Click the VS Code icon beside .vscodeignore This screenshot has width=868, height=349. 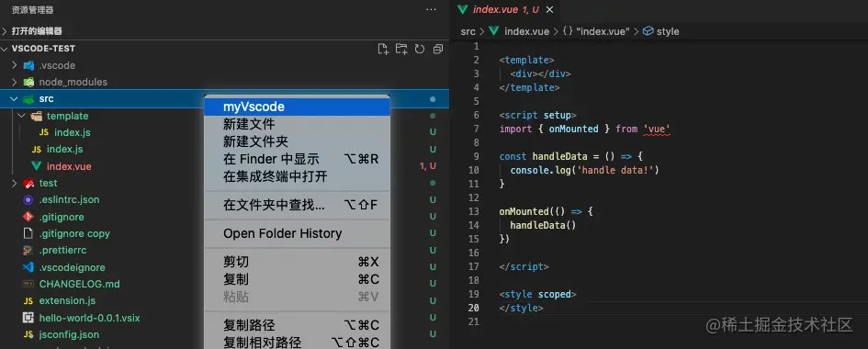(x=28, y=267)
